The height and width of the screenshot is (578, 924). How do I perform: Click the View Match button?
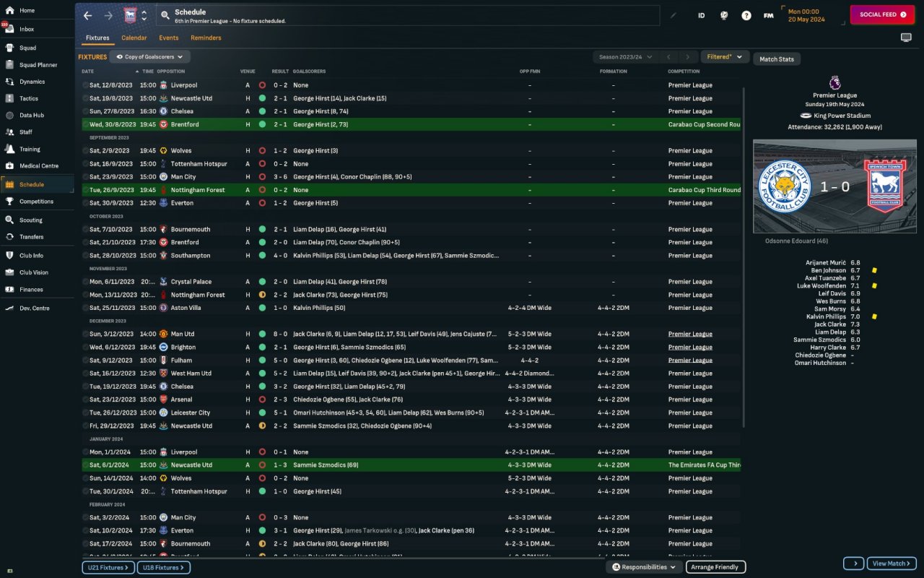(892, 564)
